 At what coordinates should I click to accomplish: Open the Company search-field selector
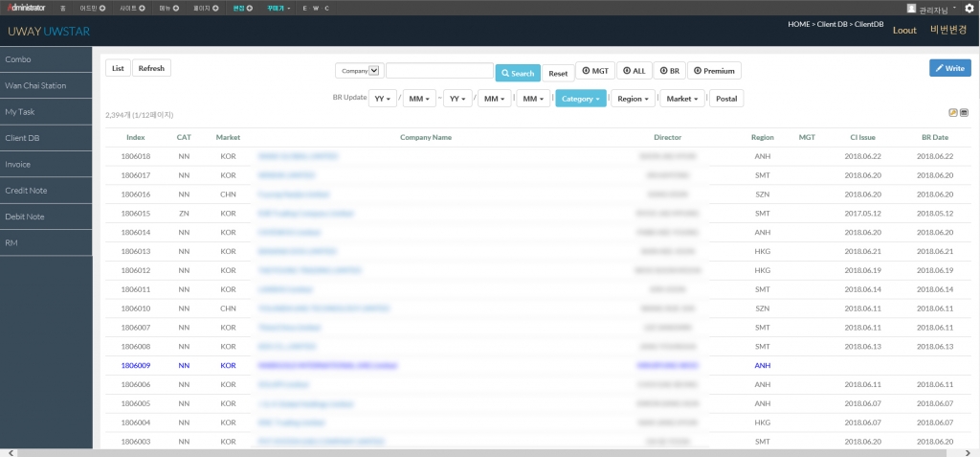(x=358, y=71)
